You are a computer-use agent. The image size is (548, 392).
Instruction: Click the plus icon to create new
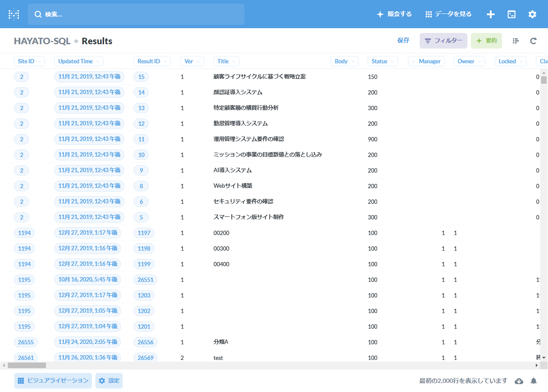(x=490, y=14)
